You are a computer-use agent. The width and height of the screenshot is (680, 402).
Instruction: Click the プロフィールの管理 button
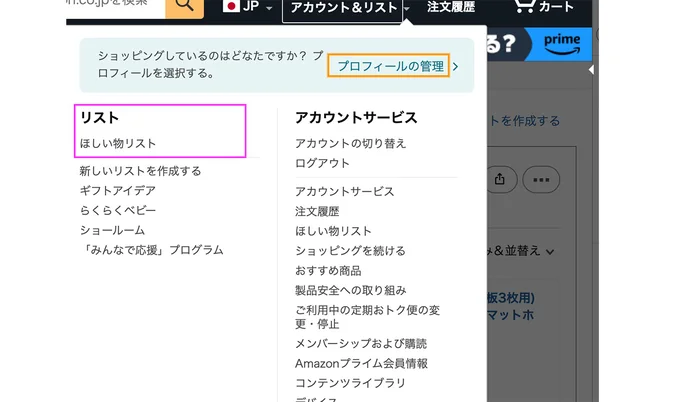388,66
